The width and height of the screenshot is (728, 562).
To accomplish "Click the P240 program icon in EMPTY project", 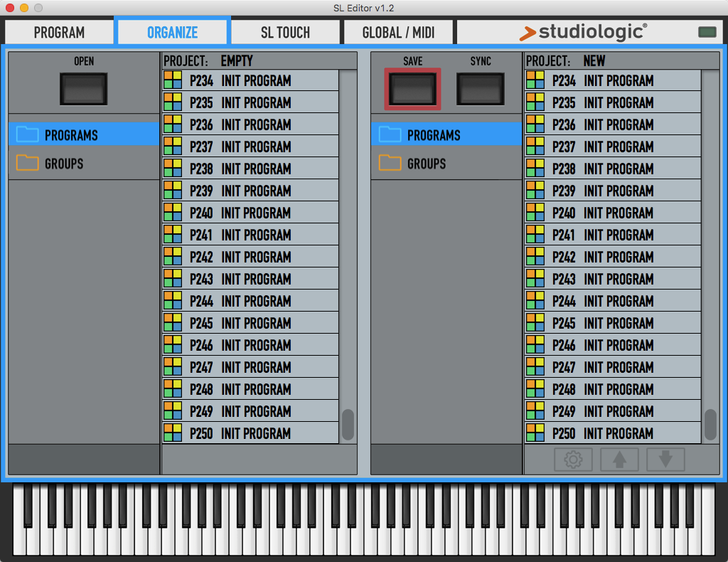I will (173, 212).
